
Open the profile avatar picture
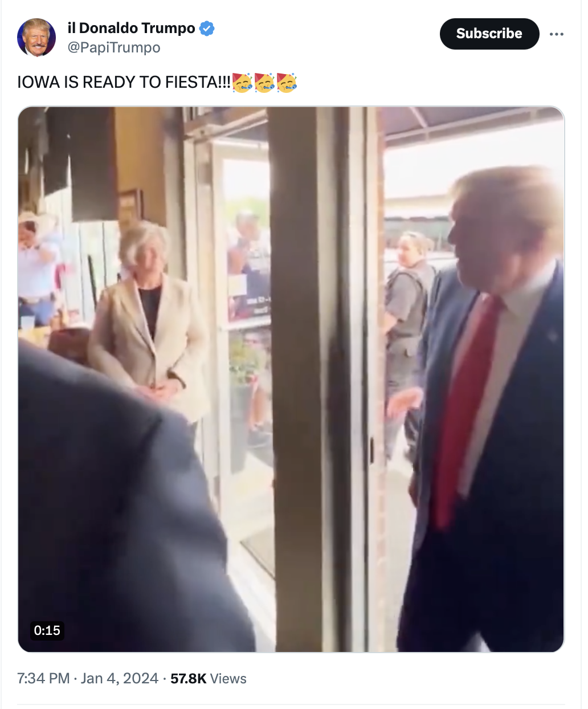coord(36,38)
